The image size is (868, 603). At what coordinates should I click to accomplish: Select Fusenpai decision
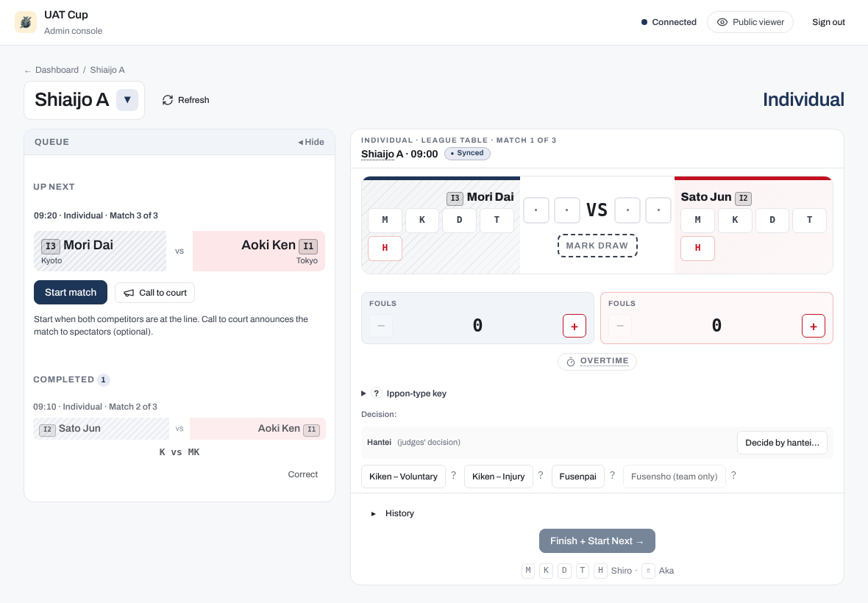[578, 477]
